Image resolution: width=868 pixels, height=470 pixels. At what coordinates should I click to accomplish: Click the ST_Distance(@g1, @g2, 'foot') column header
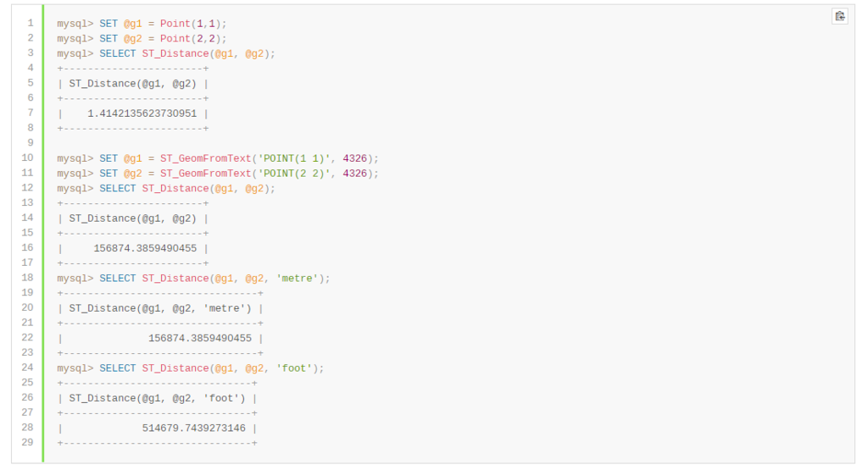coord(157,397)
